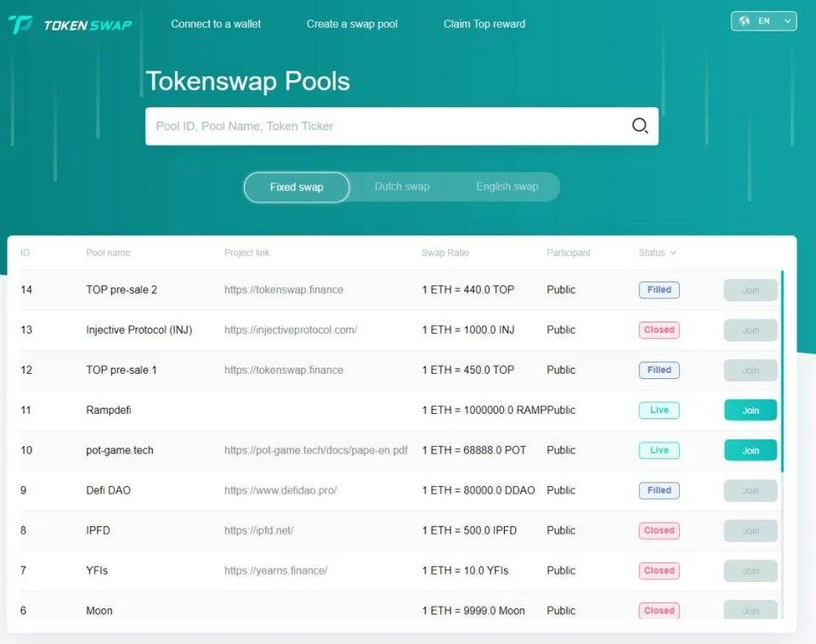
Task: Open Create a swap pool
Action: [352, 24]
